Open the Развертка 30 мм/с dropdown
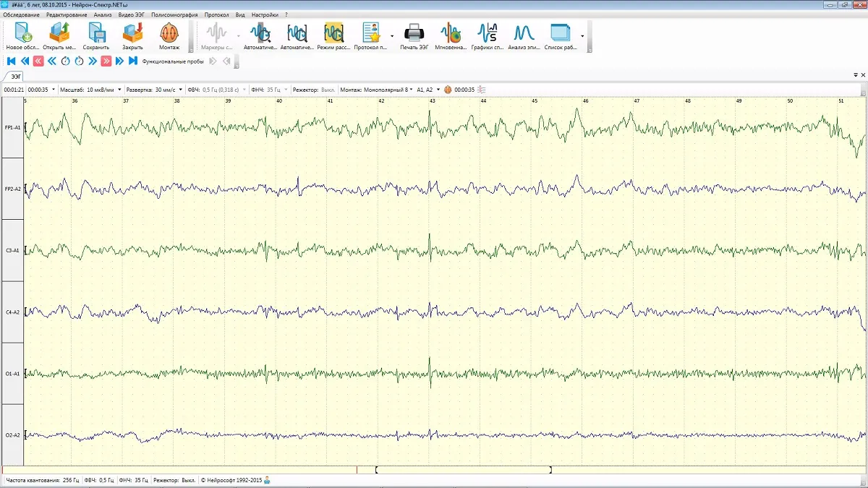This screenshot has height=488, width=868. 180,90
